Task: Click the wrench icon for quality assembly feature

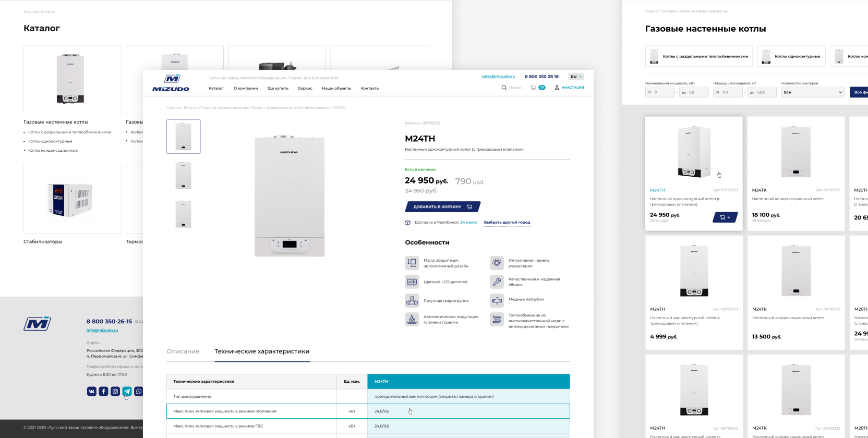Action: (497, 282)
